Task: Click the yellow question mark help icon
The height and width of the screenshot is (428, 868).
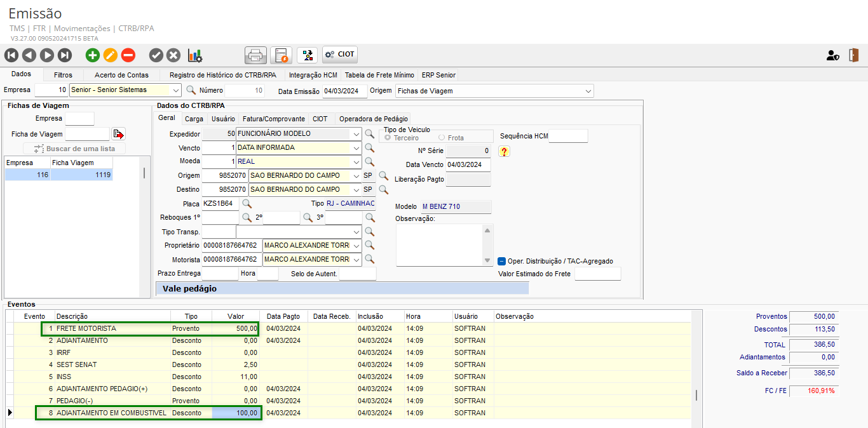Action: click(x=504, y=151)
